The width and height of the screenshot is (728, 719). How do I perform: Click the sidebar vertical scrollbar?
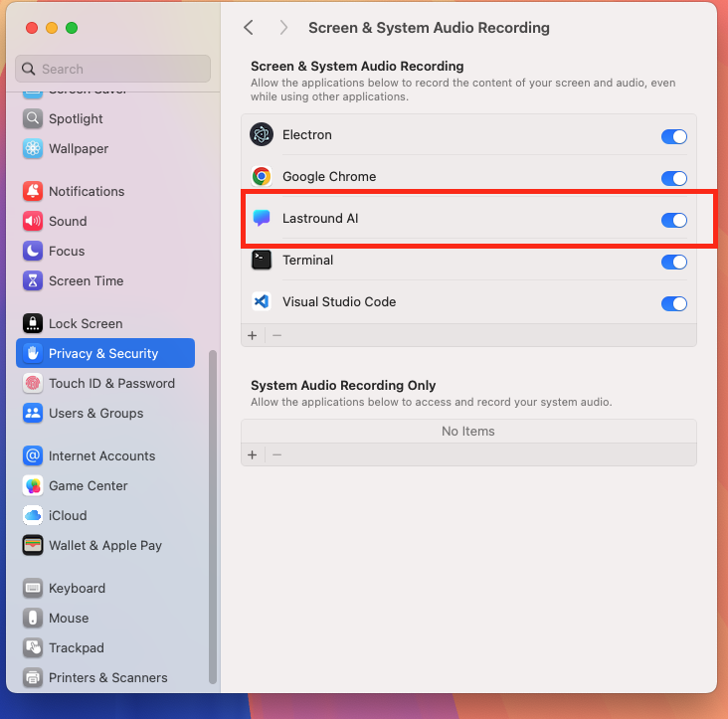[x=213, y=516]
